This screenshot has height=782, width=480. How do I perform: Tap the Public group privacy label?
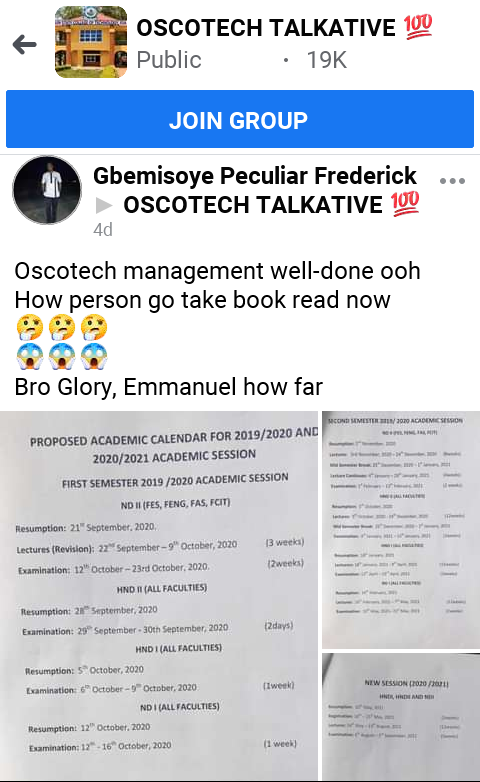169,60
